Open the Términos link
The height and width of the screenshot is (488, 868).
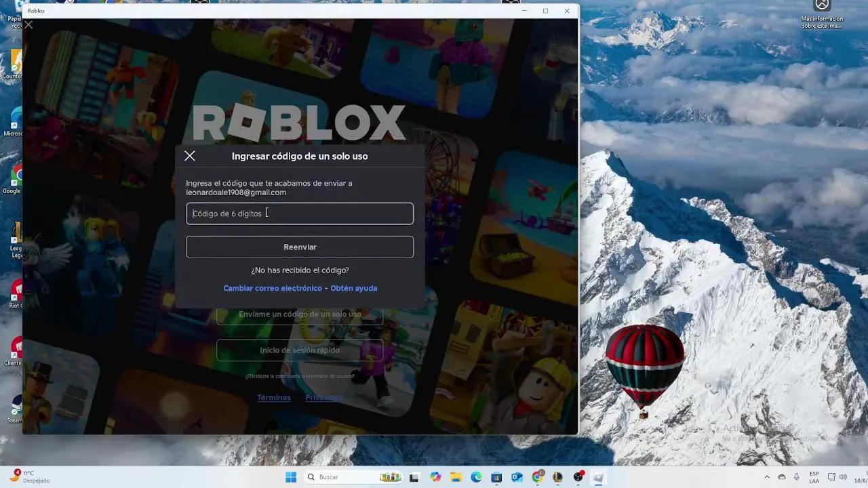(274, 398)
